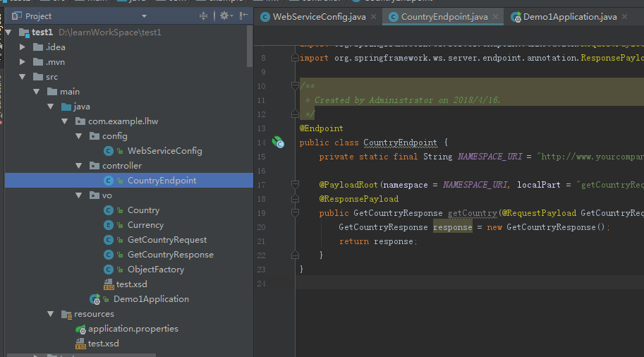Click the Spring bean gutter icon on line 14

pos(279,143)
